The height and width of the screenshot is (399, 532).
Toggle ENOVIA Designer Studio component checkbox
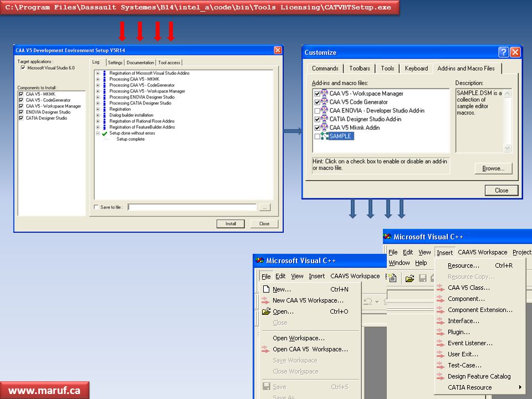click(21, 112)
